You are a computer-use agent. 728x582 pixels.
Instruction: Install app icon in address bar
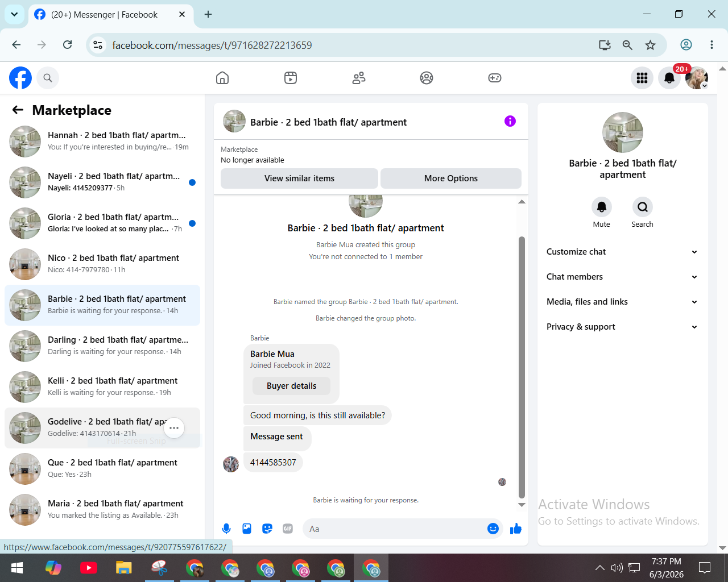pos(605,45)
